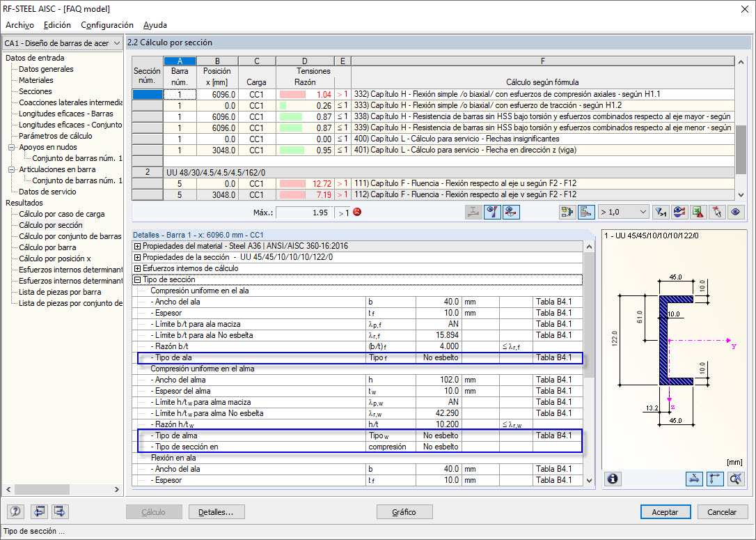
Task: Click the funnel filter '>1' icon
Action: pos(660,213)
